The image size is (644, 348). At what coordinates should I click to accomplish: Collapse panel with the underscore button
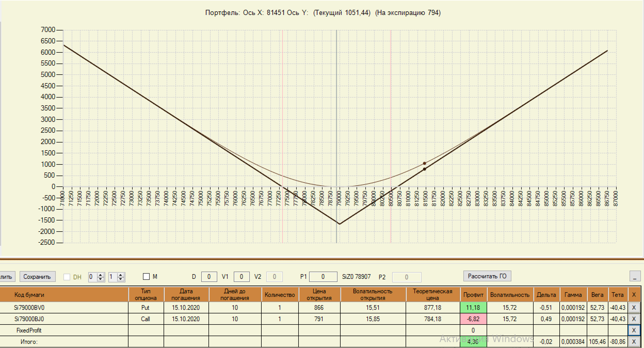coord(635,276)
